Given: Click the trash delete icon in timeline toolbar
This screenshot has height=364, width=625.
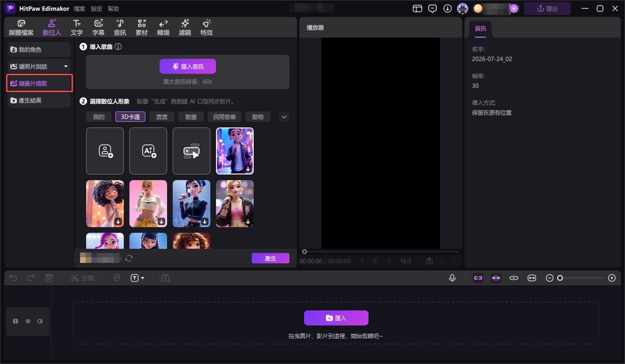Looking at the screenshot, I should pos(49,278).
